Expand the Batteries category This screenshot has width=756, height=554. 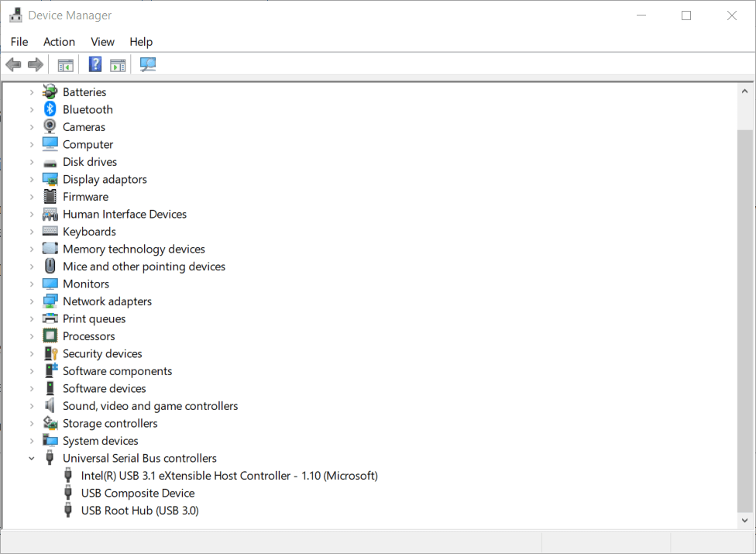[x=32, y=92]
